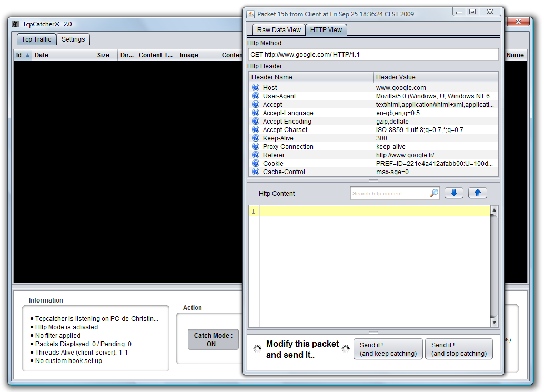Maximize the Packet 156 window
This screenshot has height=392, width=545.
pyautogui.click(x=472, y=12)
